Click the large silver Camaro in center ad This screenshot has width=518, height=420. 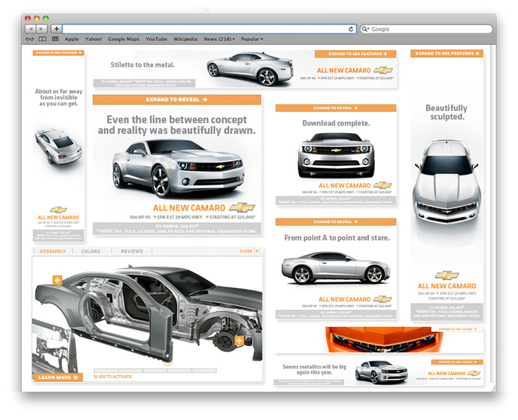178,168
